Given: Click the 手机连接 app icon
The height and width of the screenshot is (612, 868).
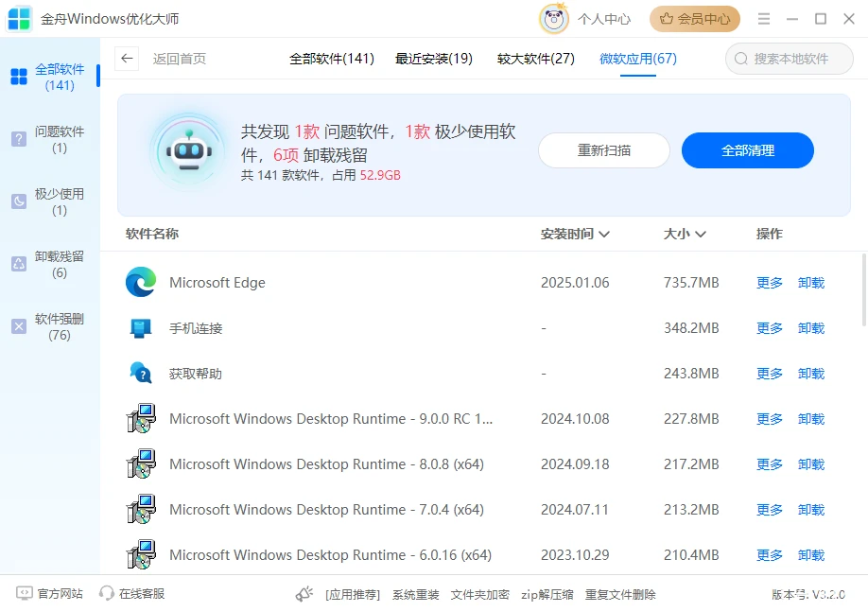Looking at the screenshot, I should pyautogui.click(x=141, y=328).
